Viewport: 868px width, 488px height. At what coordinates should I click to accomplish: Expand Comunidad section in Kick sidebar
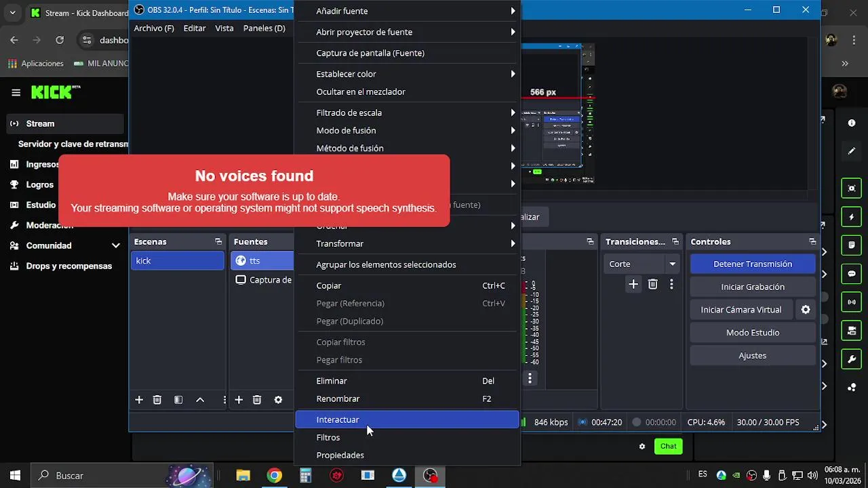pos(116,245)
